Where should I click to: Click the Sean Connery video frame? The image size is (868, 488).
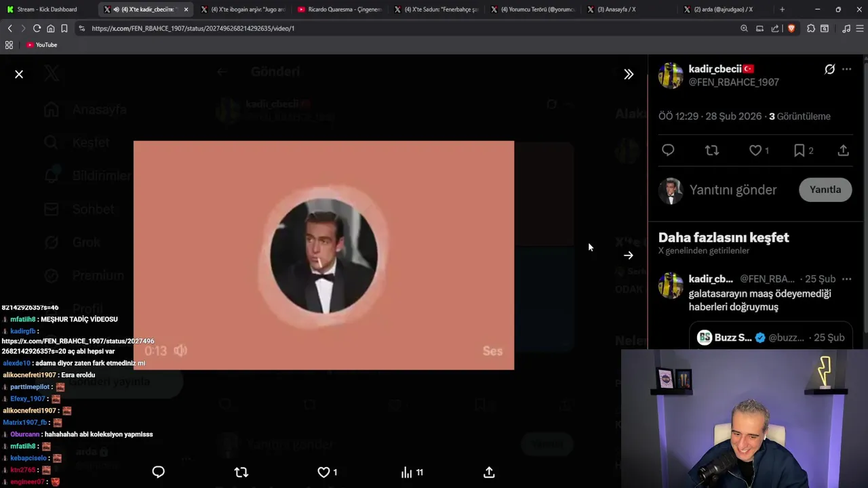pos(323,256)
